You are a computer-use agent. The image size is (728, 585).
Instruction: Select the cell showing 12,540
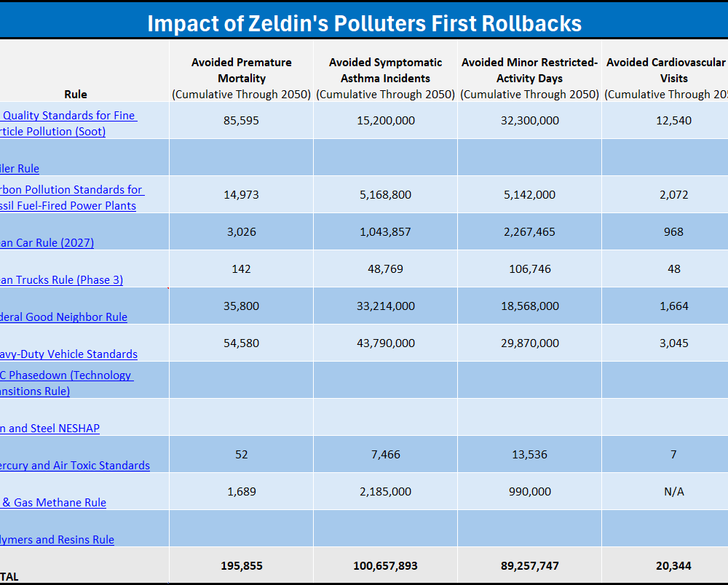pos(665,120)
